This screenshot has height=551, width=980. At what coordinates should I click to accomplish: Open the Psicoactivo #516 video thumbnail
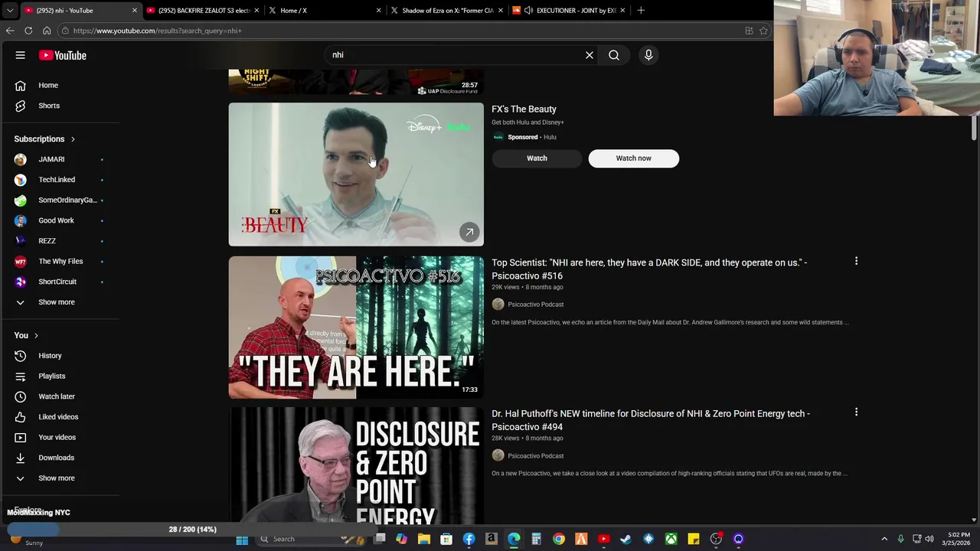(356, 328)
